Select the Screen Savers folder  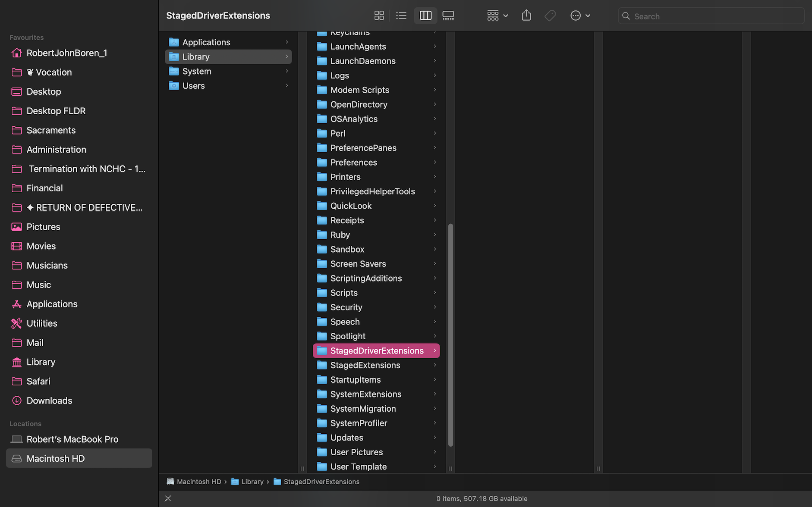tap(376, 264)
